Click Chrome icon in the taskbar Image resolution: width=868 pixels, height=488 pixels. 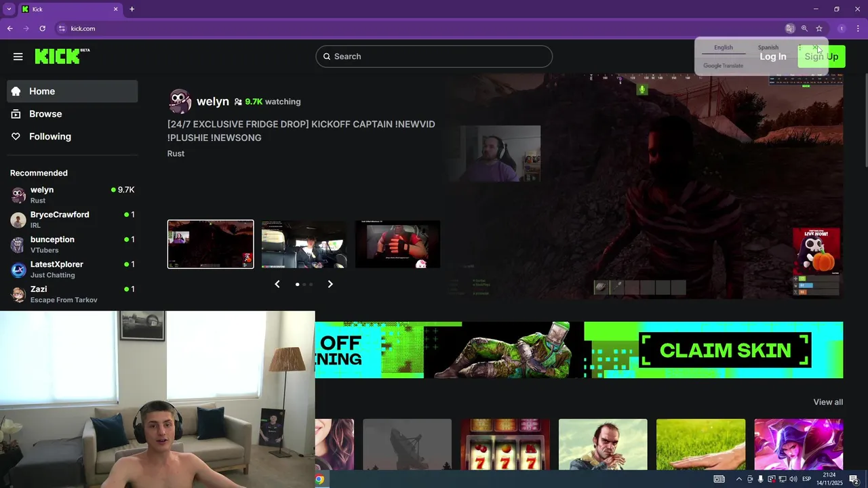pos(319,479)
